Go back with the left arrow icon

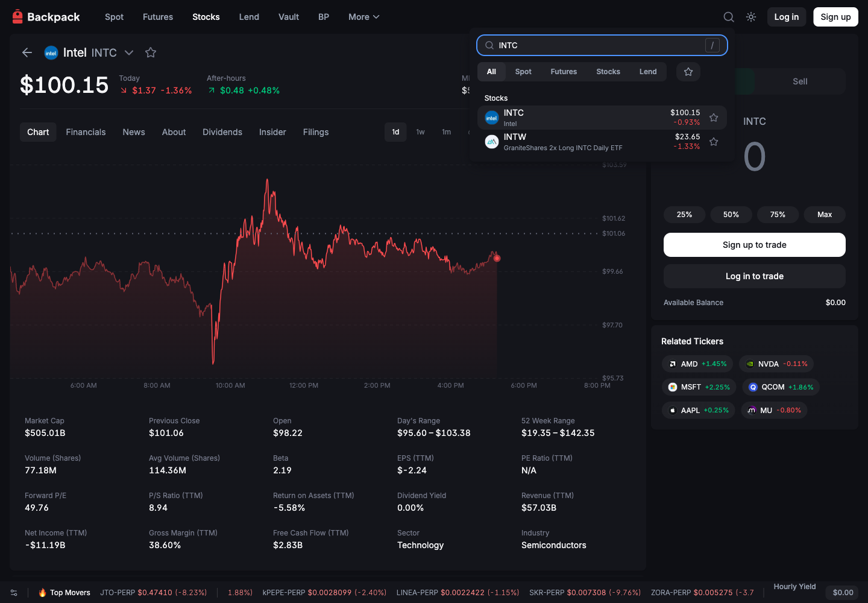[x=27, y=52]
